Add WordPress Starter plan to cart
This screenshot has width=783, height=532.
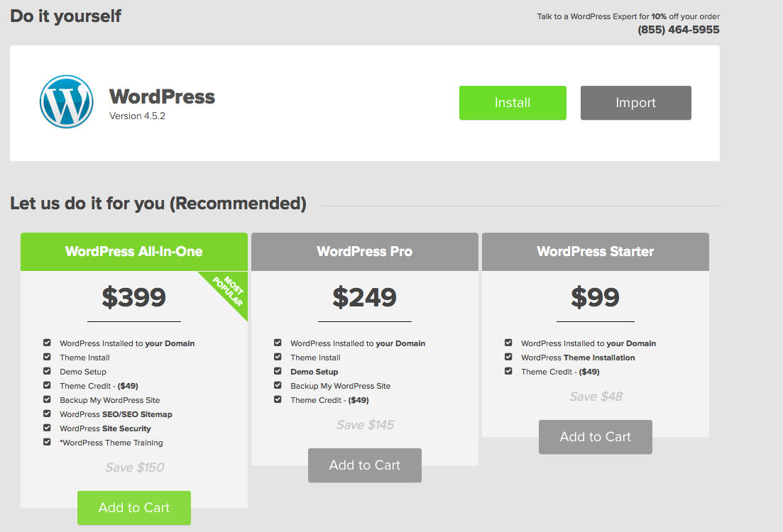pyautogui.click(x=595, y=437)
